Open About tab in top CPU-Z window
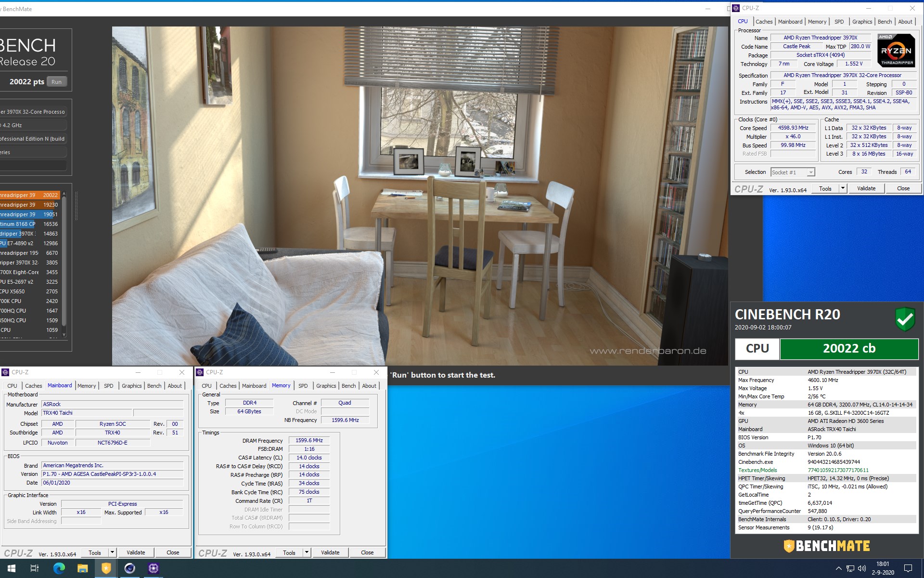The width and height of the screenshot is (924, 578). click(905, 22)
